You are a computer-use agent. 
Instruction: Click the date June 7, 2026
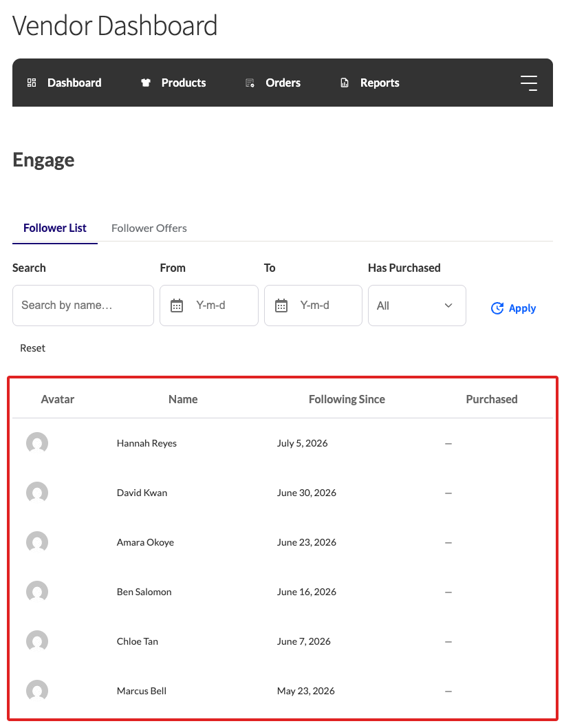click(x=303, y=641)
